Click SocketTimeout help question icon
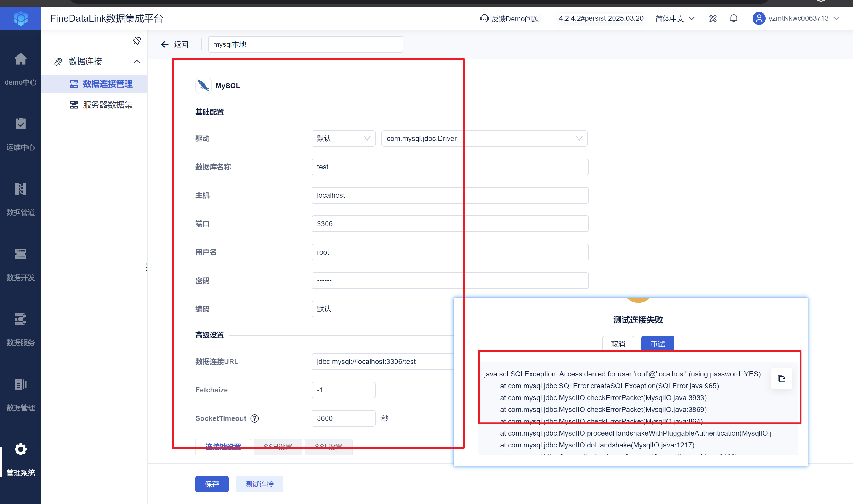 pos(254,418)
